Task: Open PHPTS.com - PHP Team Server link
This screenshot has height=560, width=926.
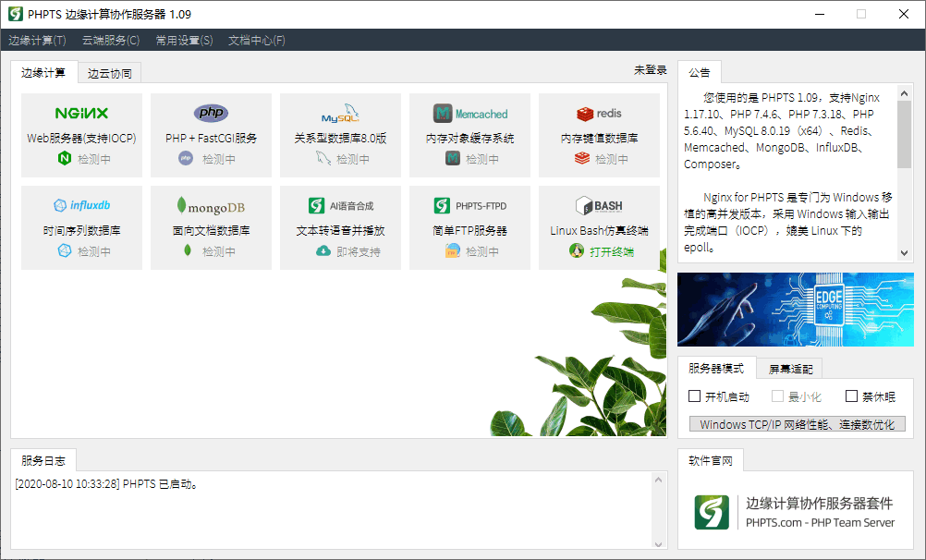Action: [x=820, y=522]
